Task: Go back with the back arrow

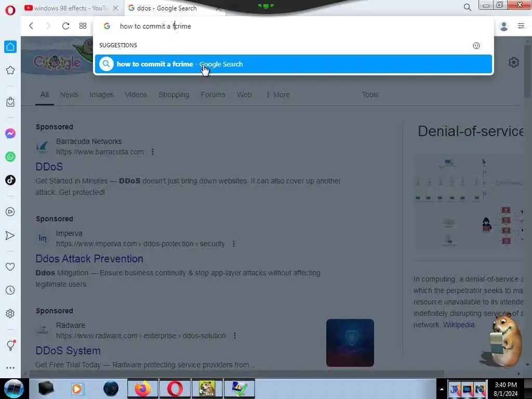Action: [31, 26]
